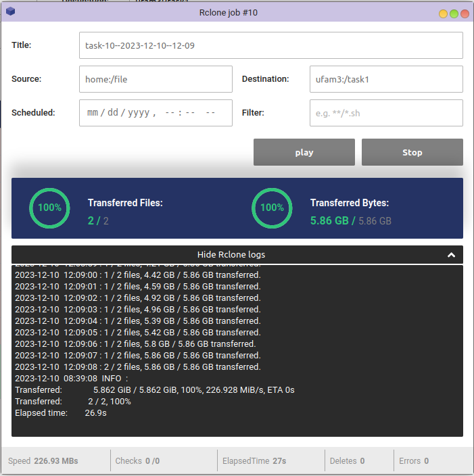Click the ElapsedTime 27s status entry

click(x=254, y=461)
